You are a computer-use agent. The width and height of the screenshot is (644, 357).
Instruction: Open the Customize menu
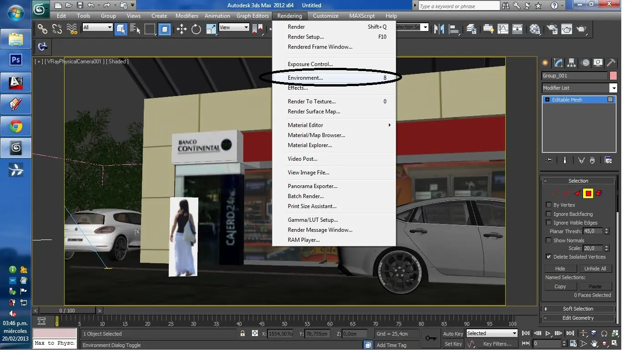[326, 15]
